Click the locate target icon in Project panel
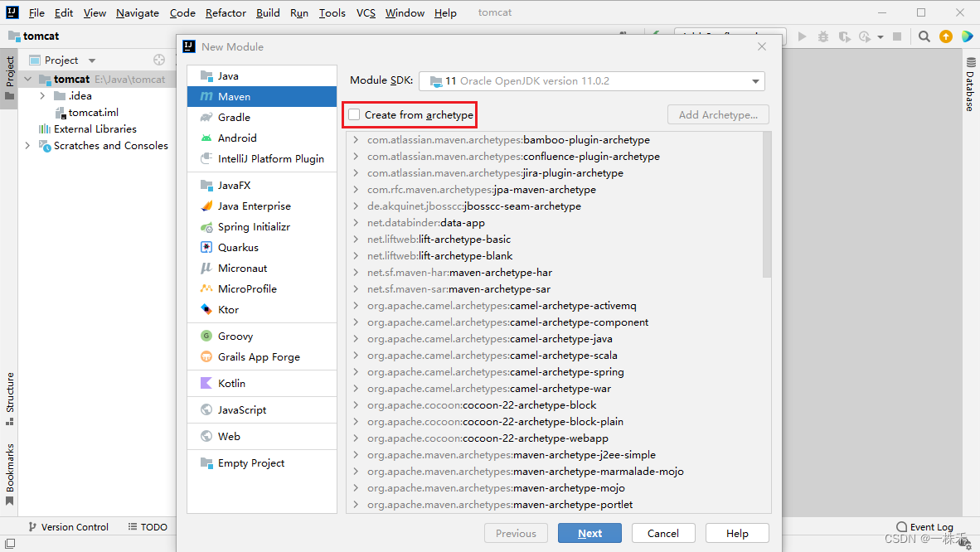This screenshot has height=552, width=980. 159,60
